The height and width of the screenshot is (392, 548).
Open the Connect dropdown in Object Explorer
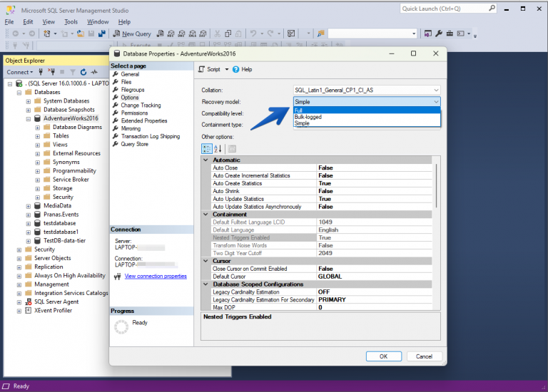(x=20, y=72)
